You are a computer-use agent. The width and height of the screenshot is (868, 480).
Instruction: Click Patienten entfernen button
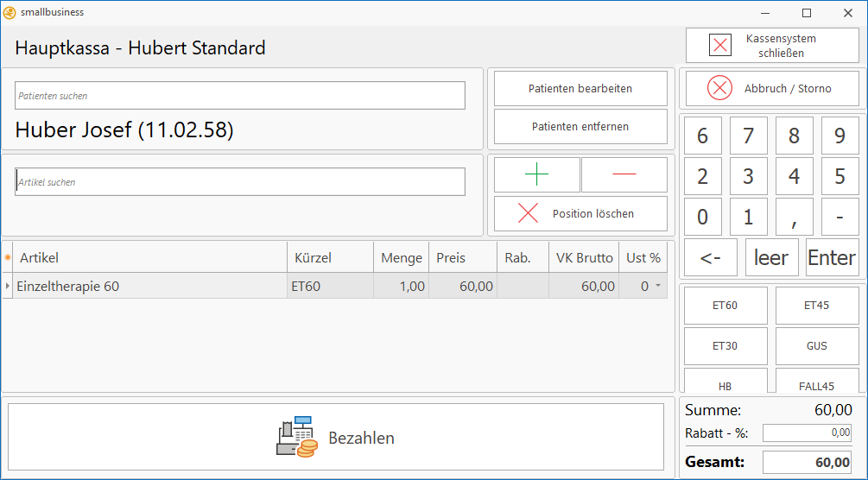click(580, 127)
